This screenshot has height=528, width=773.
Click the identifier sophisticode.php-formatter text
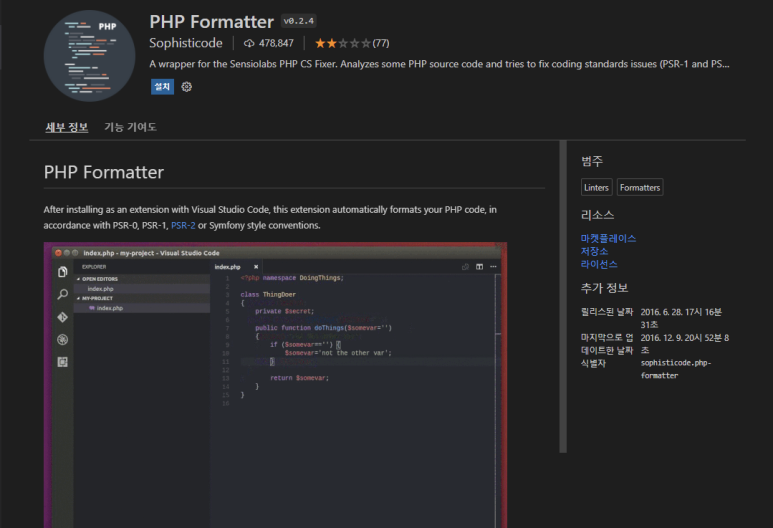click(676, 369)
